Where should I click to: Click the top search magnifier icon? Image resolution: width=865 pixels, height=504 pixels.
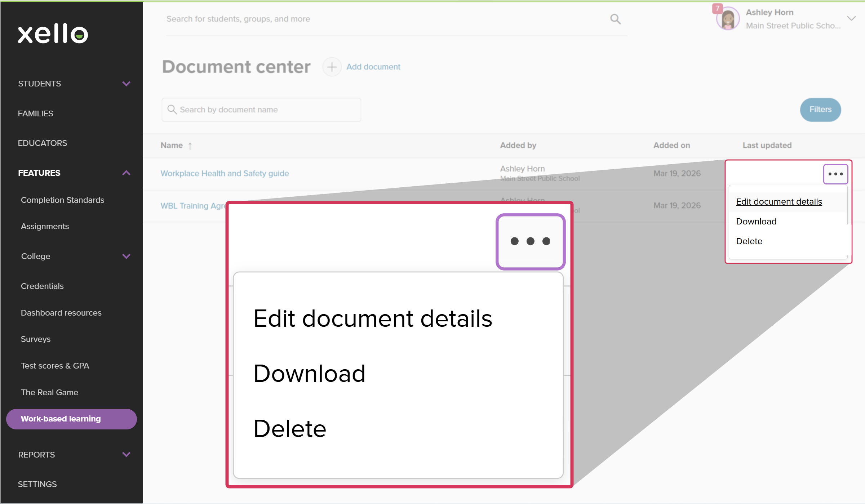[615, 19]
